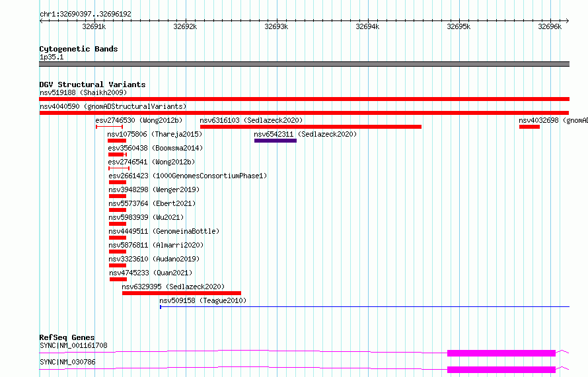588x377 pixels.
Task: Click the 32692k ruler tick label
Action: pos(185,26)
